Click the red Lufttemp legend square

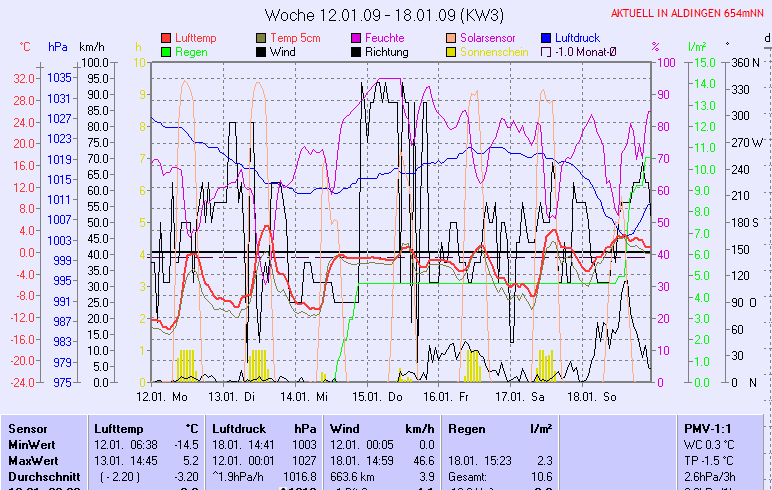click(166, 37)
